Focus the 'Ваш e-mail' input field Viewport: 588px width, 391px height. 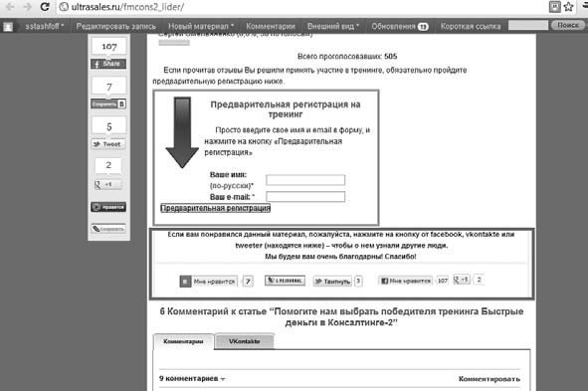[305, 196]
